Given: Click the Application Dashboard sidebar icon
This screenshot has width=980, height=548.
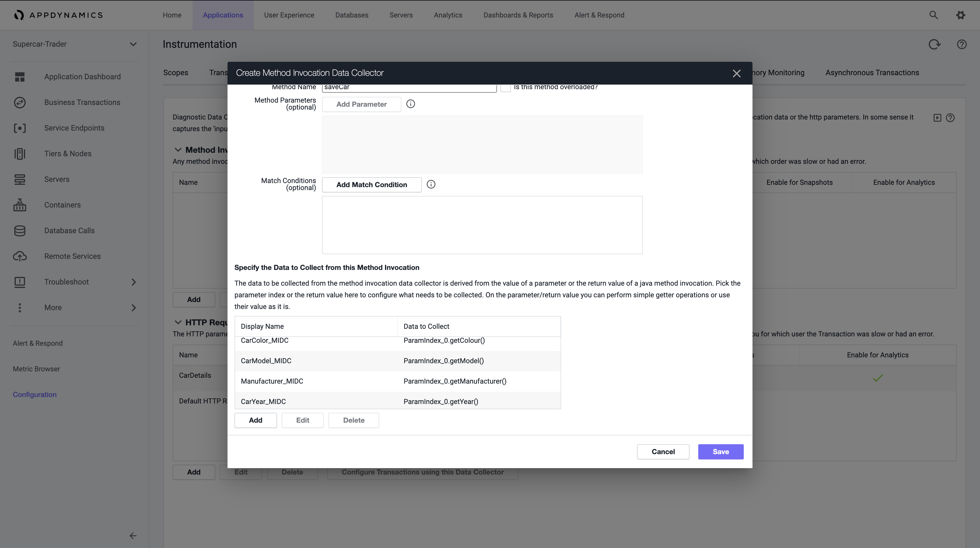Looking at the screenshot, I should coord(20,77).
